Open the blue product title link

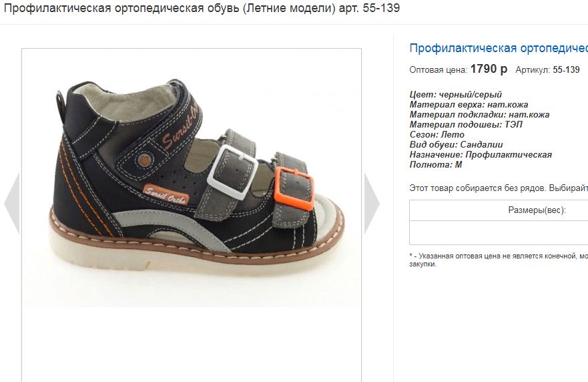click(499, 48)
